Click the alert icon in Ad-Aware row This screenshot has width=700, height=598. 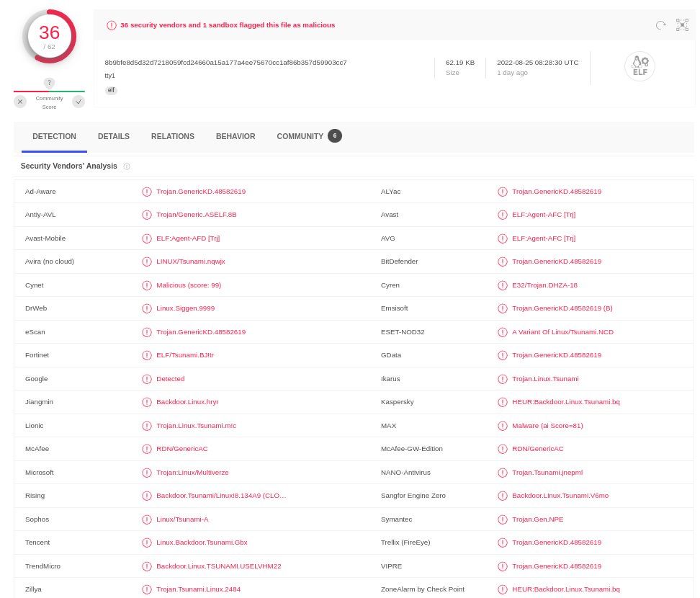point(147,192)
